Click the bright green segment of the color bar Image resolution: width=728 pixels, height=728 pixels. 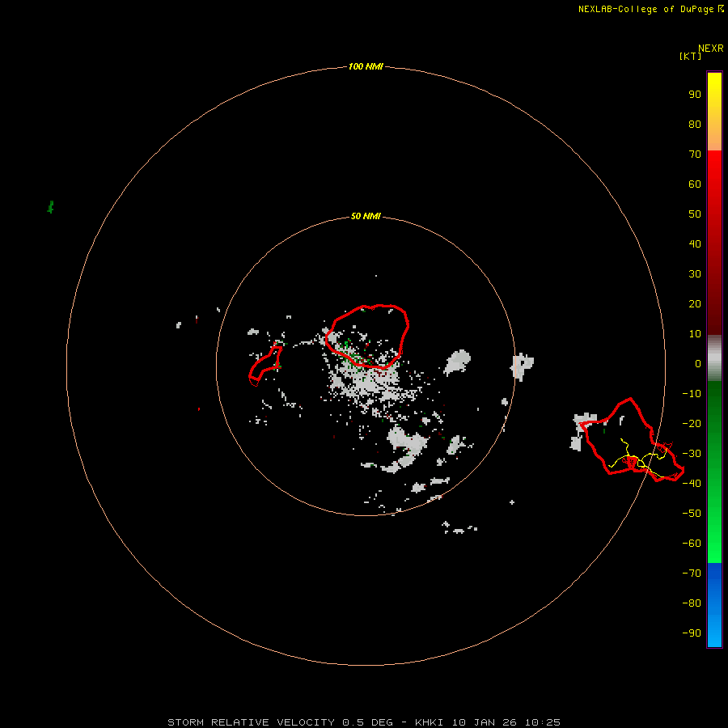point(714,472)
